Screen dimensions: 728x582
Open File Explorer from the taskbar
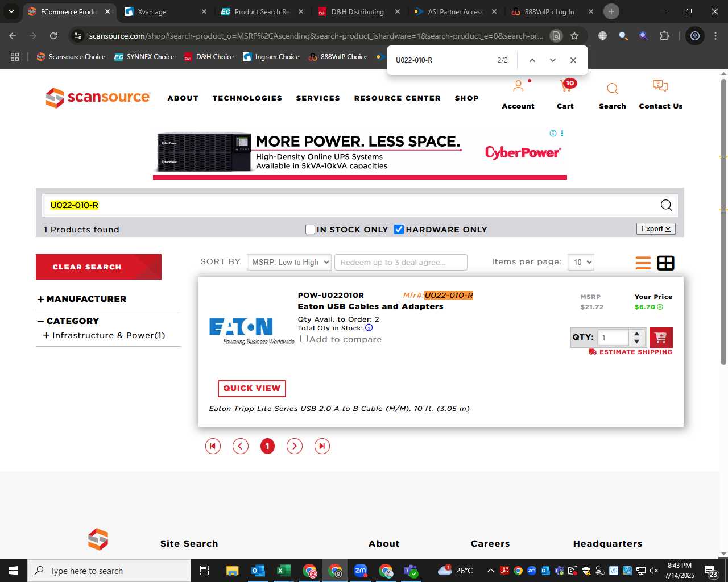tap(232, 571)
